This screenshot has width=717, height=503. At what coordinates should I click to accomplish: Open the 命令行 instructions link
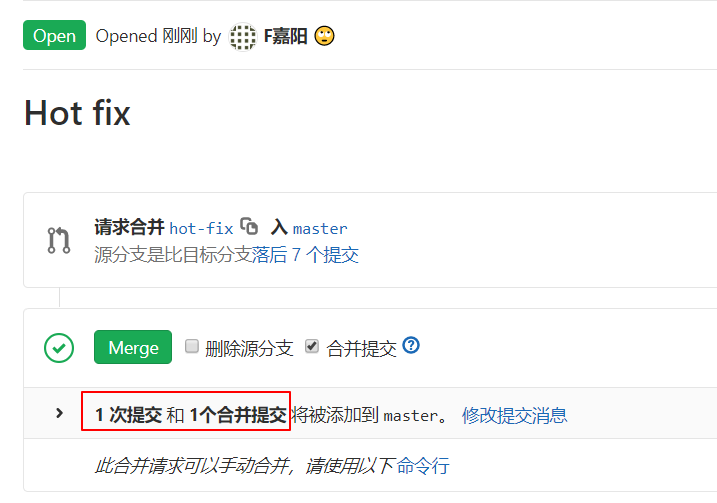[x=423, y=466]
